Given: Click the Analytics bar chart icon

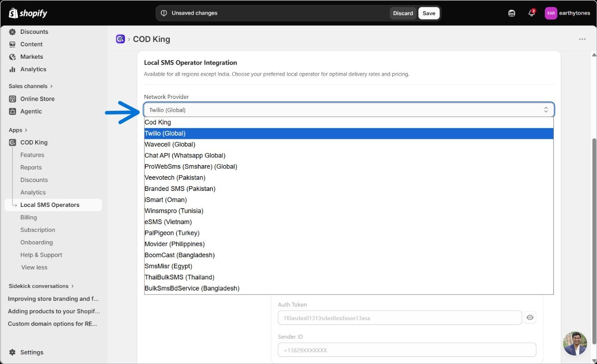Looking at the screenshot, I should 12,69.
